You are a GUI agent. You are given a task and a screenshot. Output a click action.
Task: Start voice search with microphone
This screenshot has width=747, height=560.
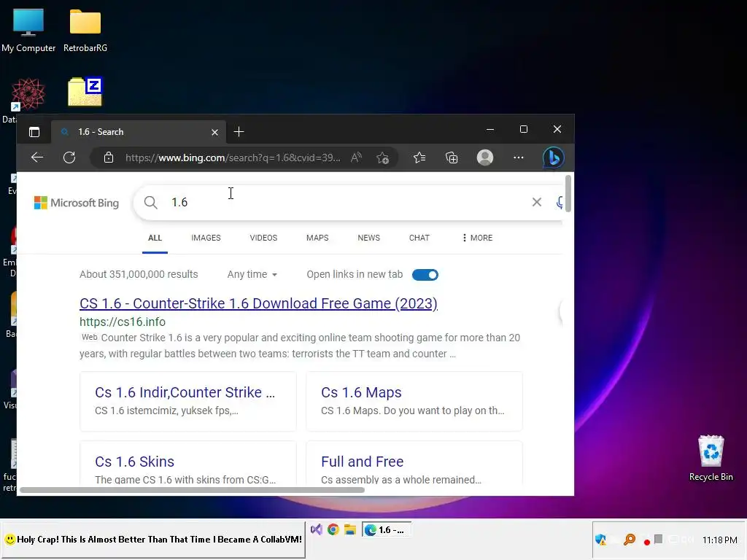pos(560,203)
